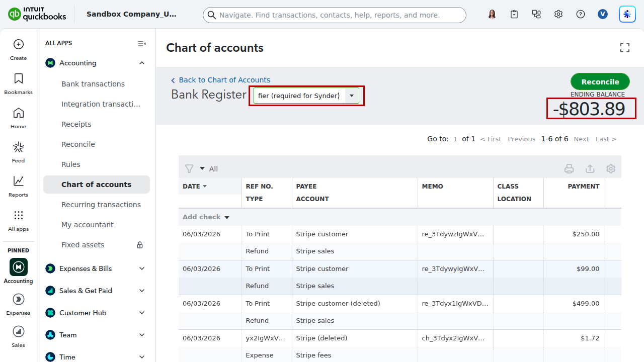Screen dimensions: 644x362
Task: Click the Sandbox Company name in the header
Action: pos(132,14)
